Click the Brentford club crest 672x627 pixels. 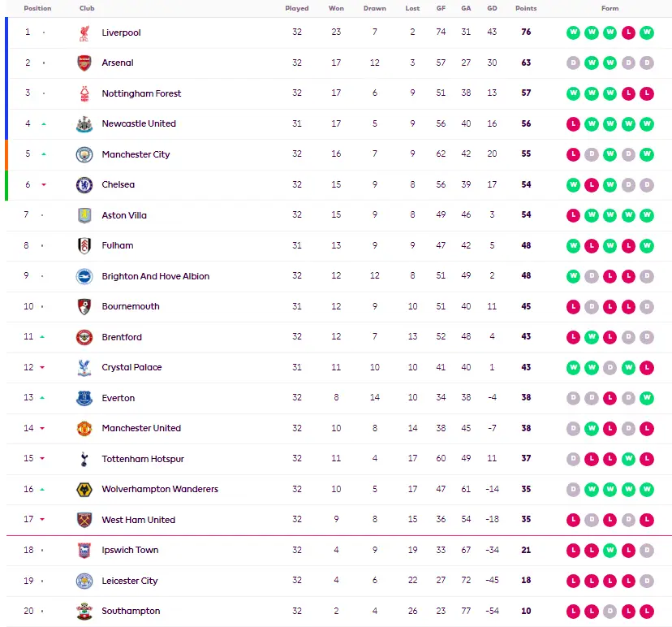click(84, 337)
